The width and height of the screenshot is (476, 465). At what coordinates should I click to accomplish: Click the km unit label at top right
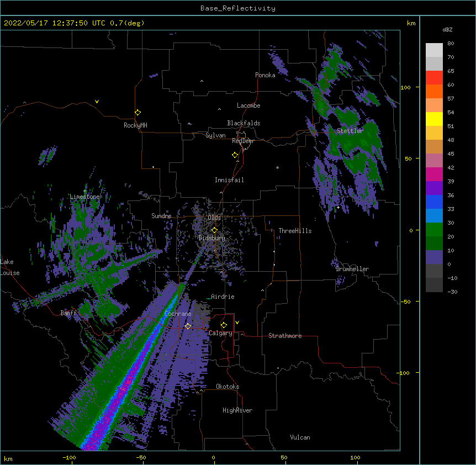[x=411, y=23]
